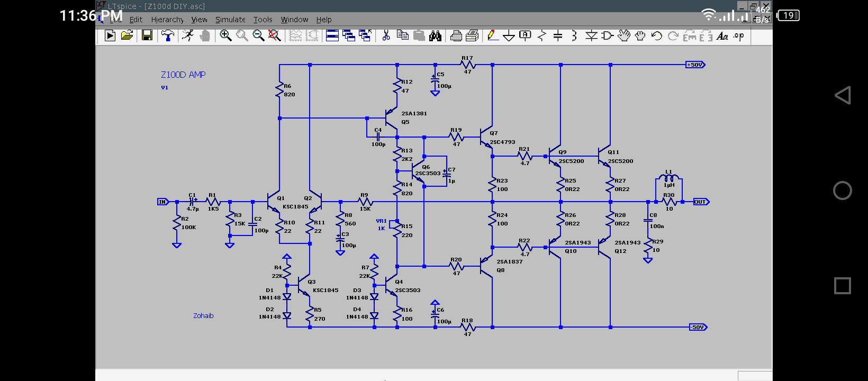Zoom in with magnifier plus icon
868x381 pixels.
pyautogui.click(x=225, y=35)
